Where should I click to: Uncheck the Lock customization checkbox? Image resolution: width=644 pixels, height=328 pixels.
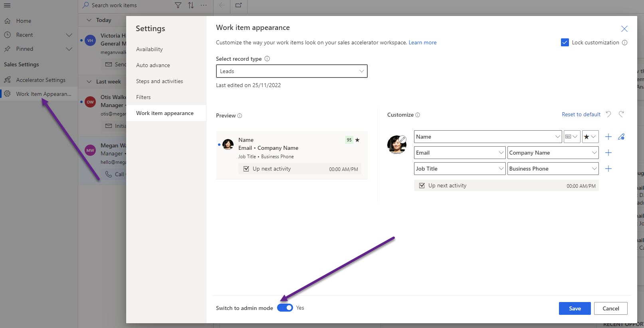point(565,42)
